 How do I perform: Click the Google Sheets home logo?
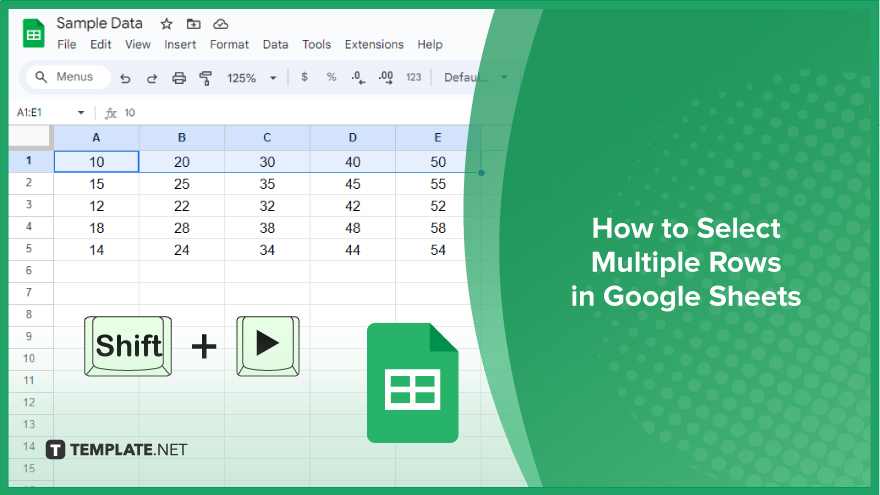pyautogui.click(x=34, y=33)
